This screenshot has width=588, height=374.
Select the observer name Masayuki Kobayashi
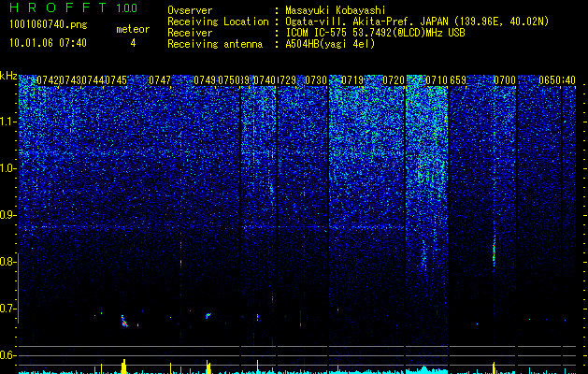[335, 10]
